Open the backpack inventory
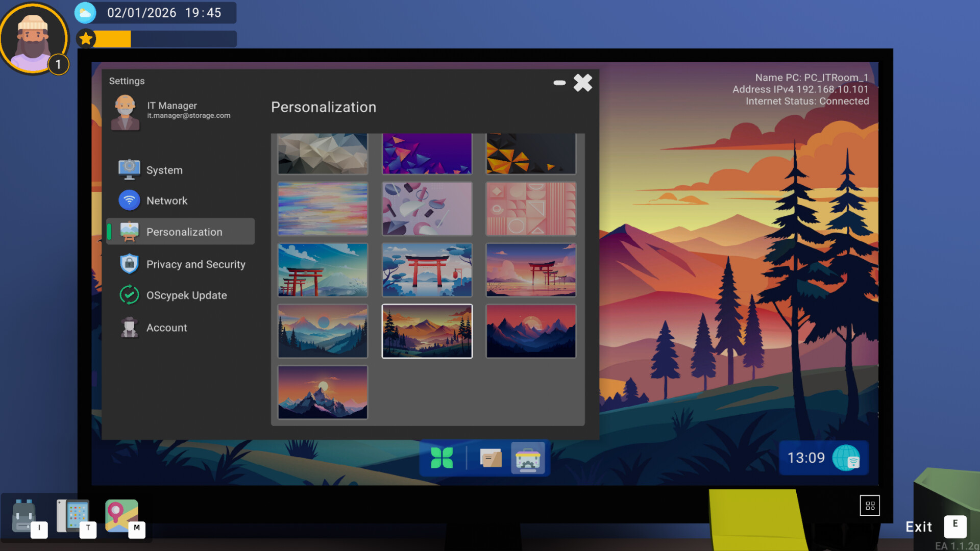980x551 pixels. tap(24, 515)
